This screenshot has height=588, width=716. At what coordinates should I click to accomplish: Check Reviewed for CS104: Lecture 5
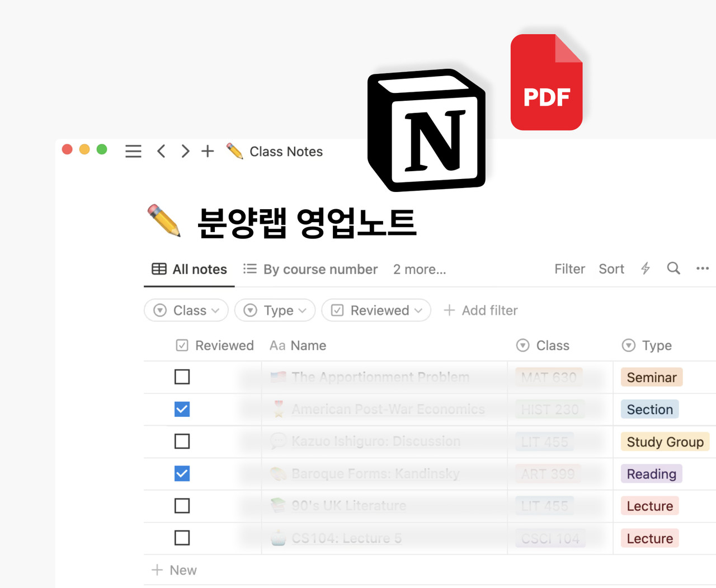pyautogui.click(x=182, y=538)
